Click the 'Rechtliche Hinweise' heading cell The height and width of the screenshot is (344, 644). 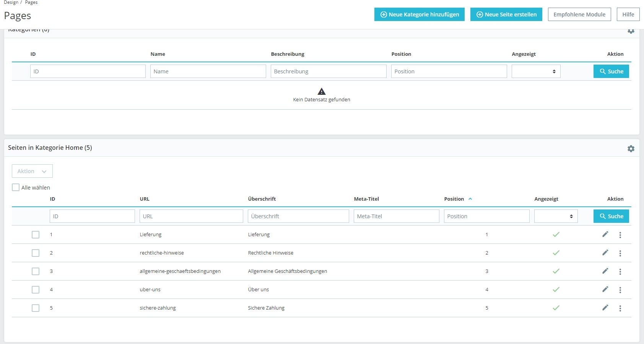pyautogui.click(x=271, y=253)
